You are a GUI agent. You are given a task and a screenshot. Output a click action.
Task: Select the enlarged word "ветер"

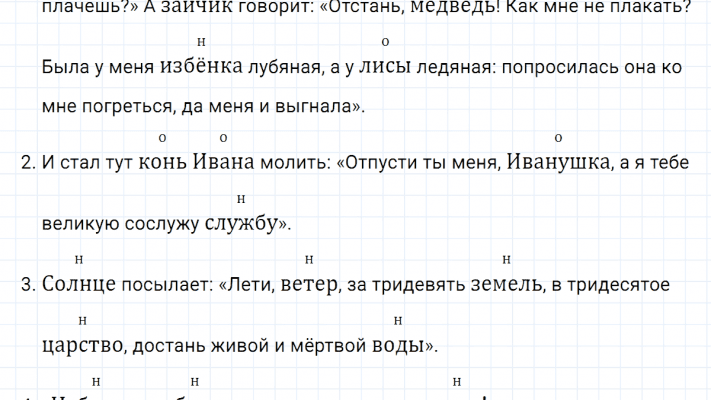(x=309, y=285)
